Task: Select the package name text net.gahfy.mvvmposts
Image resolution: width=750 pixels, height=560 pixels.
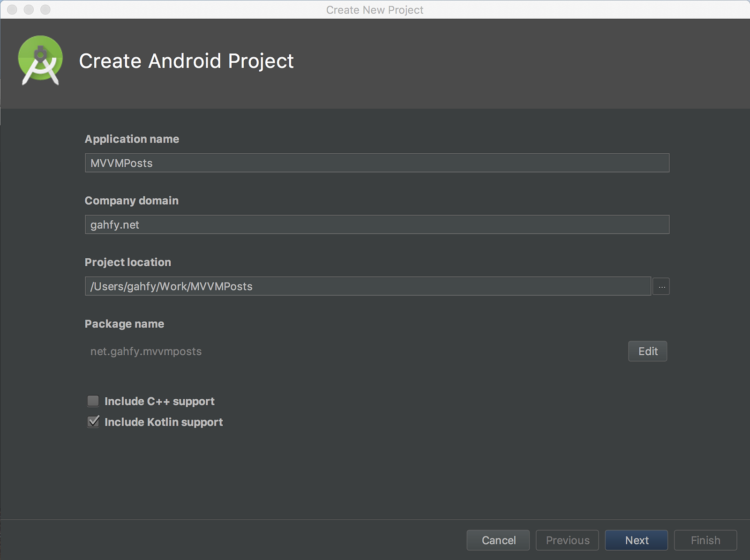Action: coord(146,351)
